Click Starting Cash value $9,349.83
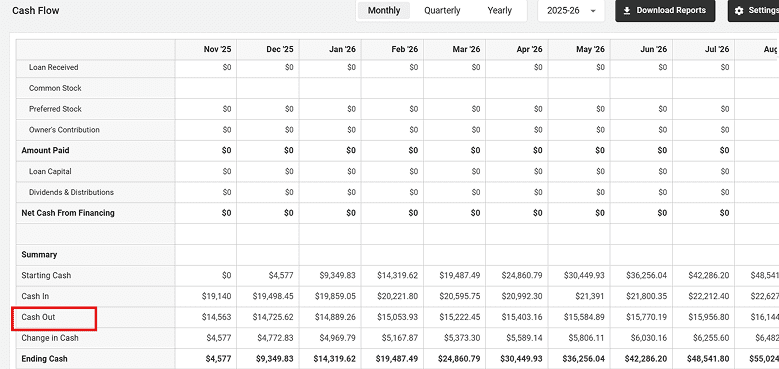The height and width of the screenshot is (369, 779). click(x=337, y=276)
